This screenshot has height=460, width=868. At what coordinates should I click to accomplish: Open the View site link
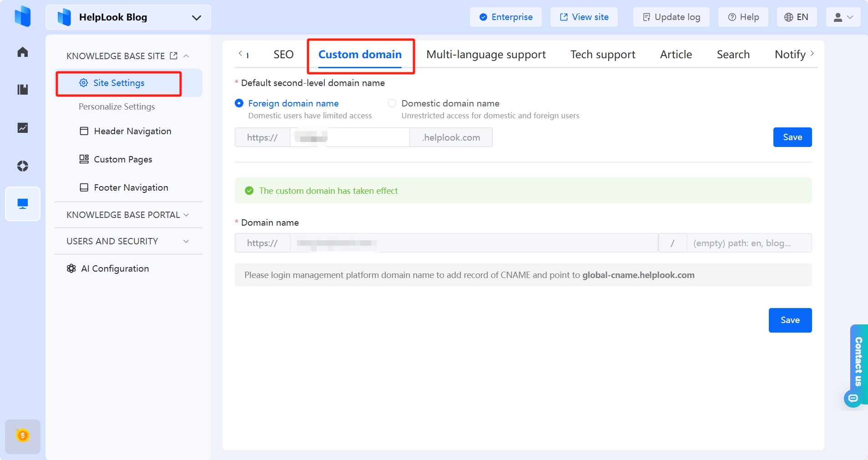coord(584,17)
